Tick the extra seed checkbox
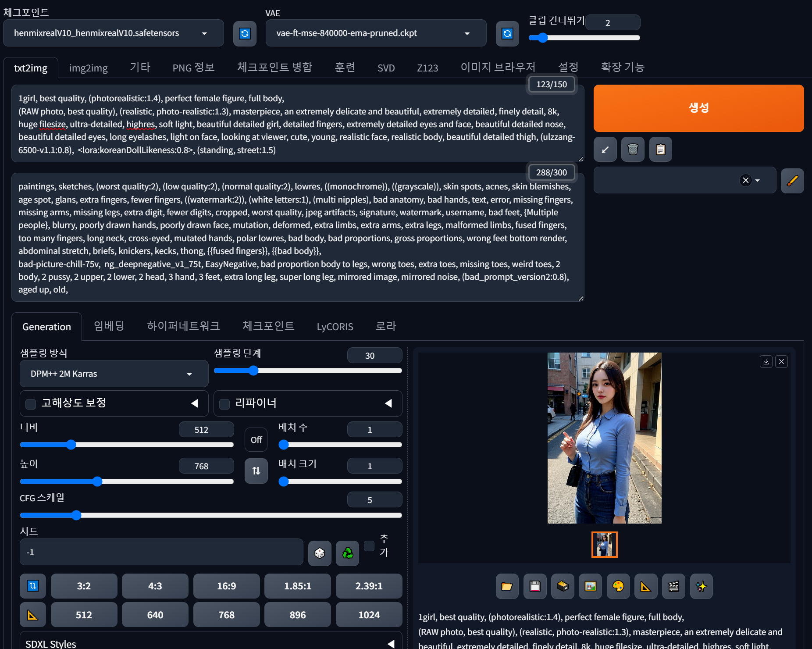 click(369, 546)
